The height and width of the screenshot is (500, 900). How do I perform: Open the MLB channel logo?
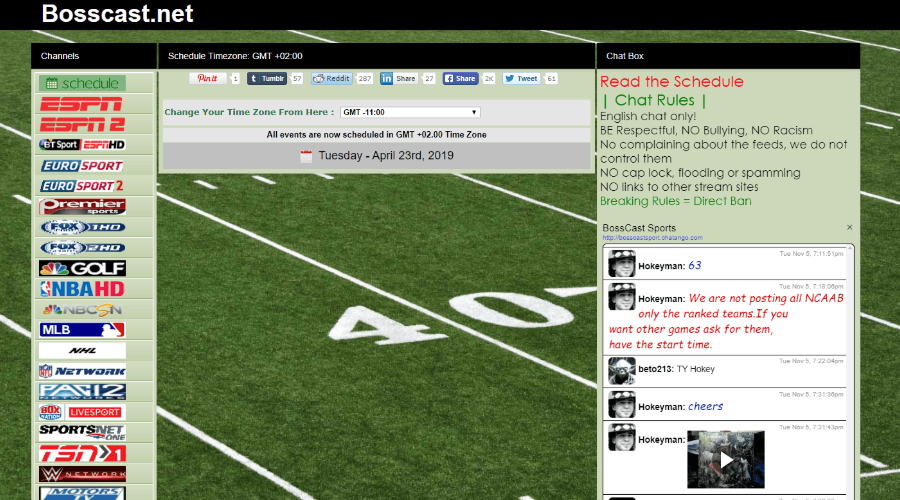coord(82,329)
